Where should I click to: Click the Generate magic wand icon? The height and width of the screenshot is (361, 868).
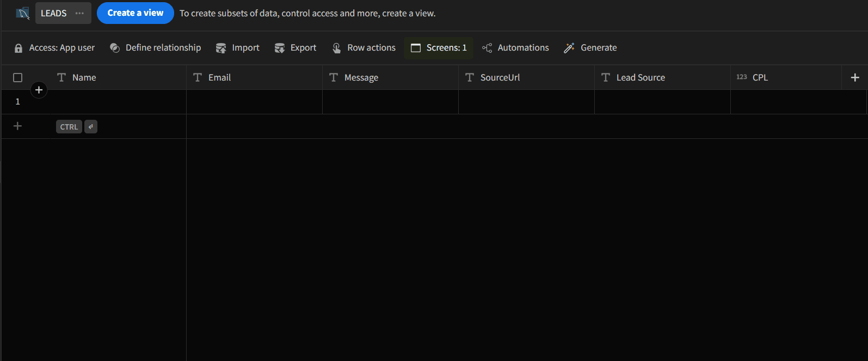569,48
